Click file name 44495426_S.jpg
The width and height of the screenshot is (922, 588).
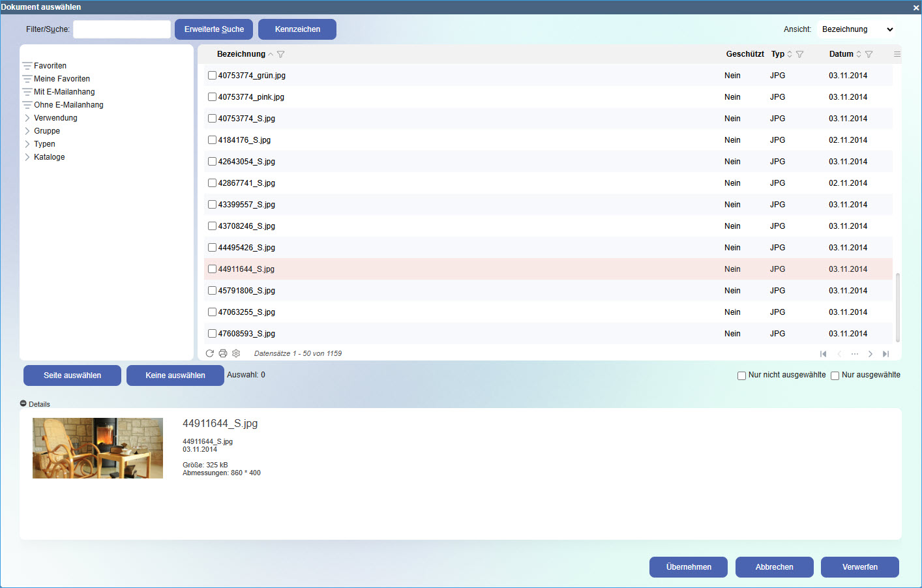[x=246, y=248]
